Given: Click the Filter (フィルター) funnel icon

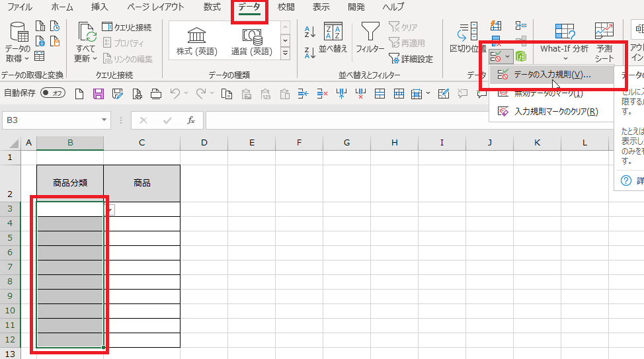Looking at the screenshot, I should (x=370, y=40).
